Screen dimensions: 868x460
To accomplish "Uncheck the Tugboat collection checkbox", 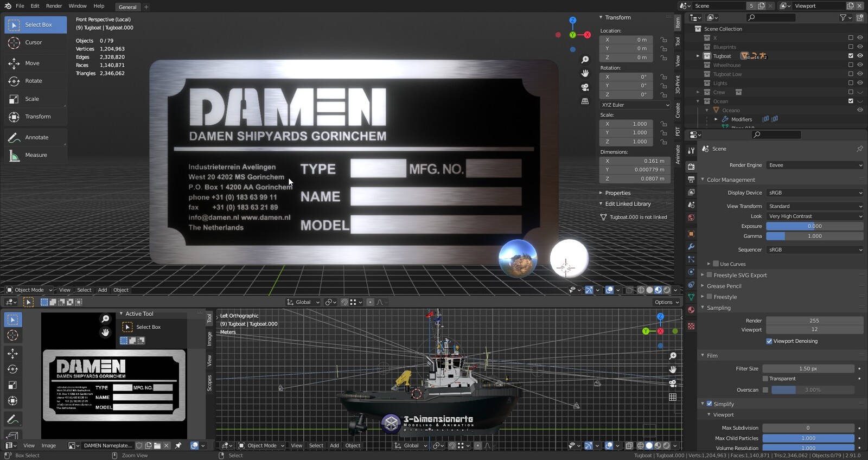I will click(851, 56).
